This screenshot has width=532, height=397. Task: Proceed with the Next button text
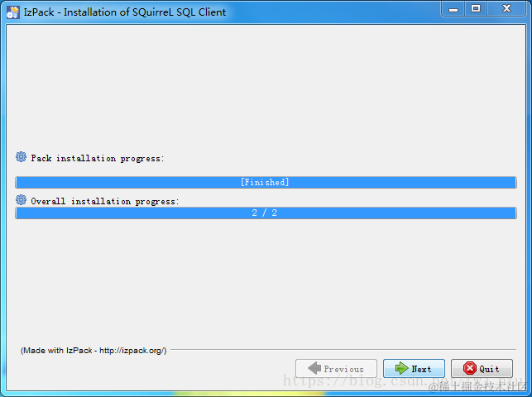click(x=421, y=369)
